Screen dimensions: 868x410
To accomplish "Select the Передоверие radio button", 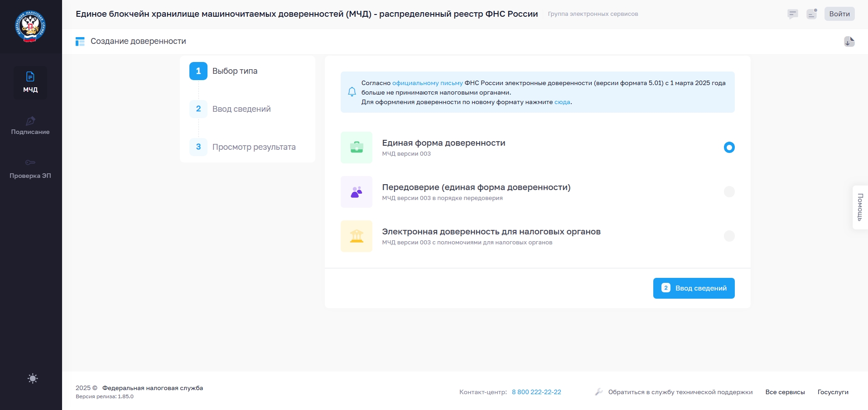I will click(x=729, y=192).
